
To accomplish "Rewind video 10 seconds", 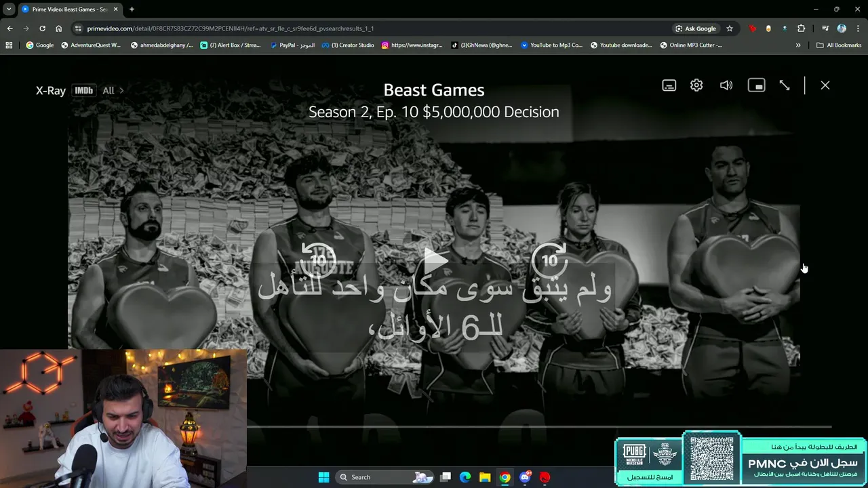I will 318,260.
